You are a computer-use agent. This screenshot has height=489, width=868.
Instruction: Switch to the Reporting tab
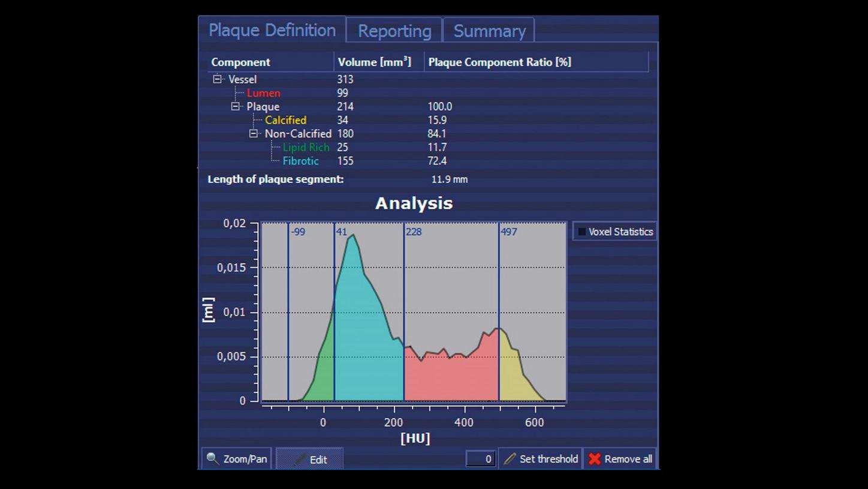click(394, 31)
